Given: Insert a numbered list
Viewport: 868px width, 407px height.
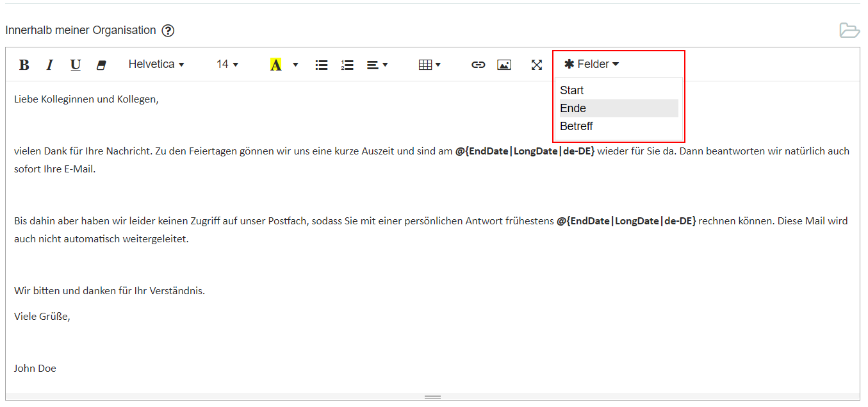Looking at the screenshot, I should tap(347, 65).
